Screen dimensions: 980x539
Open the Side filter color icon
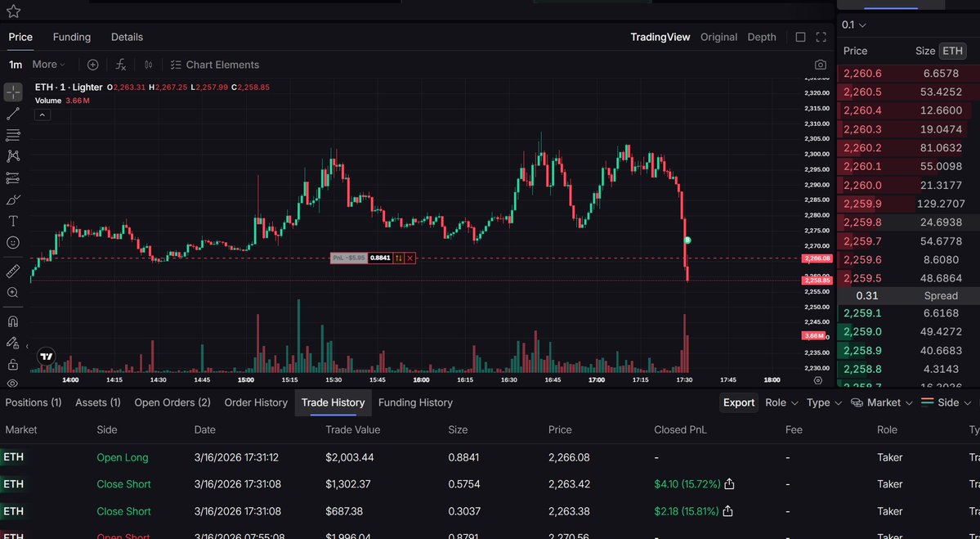[928, 402]
